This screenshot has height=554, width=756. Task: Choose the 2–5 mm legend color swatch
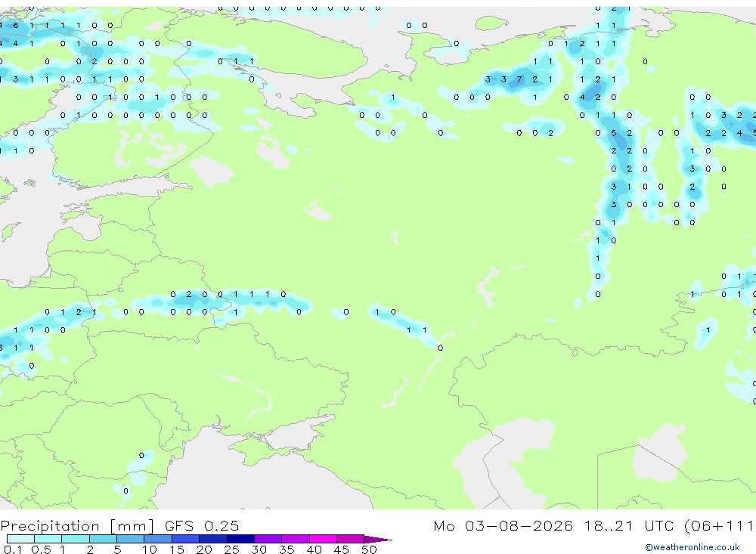click(x=103, y=539)
